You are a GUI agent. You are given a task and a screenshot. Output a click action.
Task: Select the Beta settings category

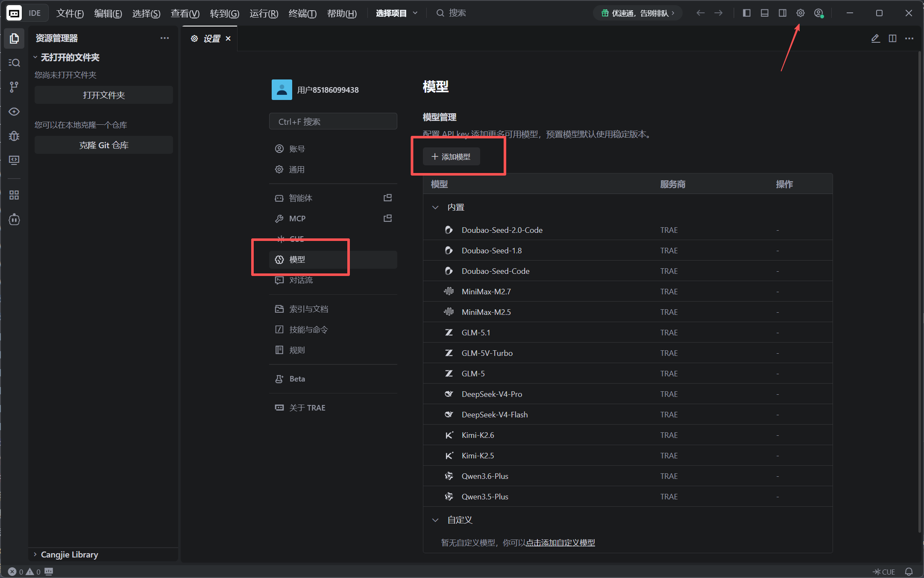pyautogui.click(x=333, y=378)
